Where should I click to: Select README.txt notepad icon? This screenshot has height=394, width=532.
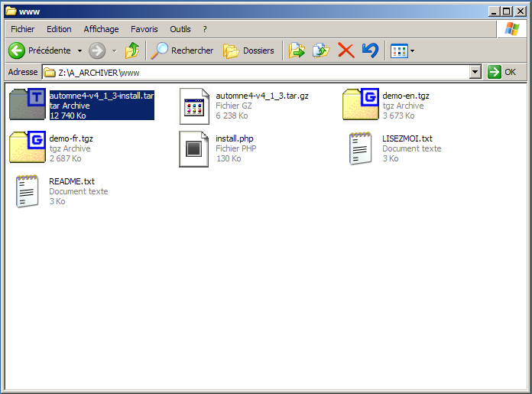click(28, 191)
